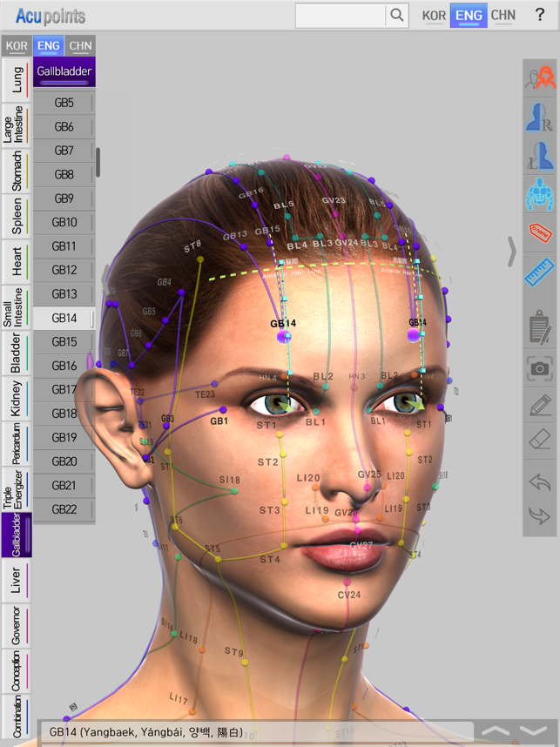Open the clipboard notes icon
The height and width of the screenshot is (747, 560).
pos(540,329)
